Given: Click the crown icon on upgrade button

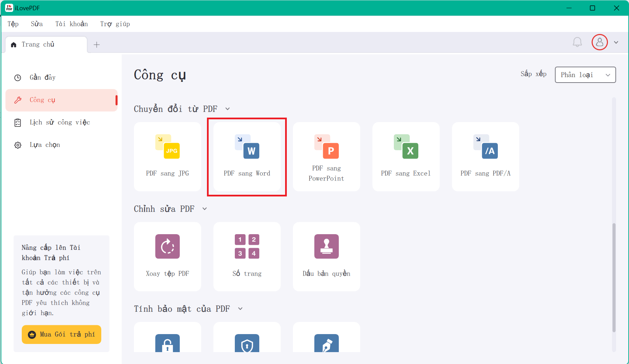Looking at the screenshot, I should (x=32, y=335).
